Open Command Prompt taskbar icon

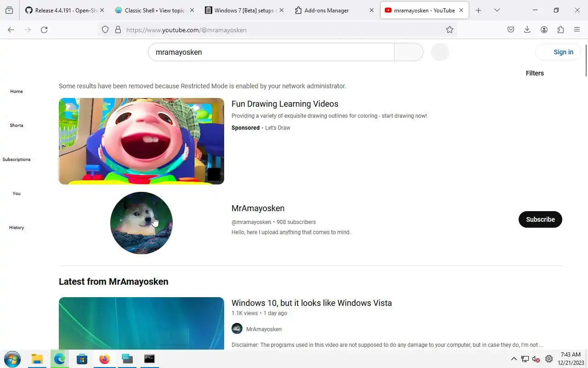(x=149, y=359)
